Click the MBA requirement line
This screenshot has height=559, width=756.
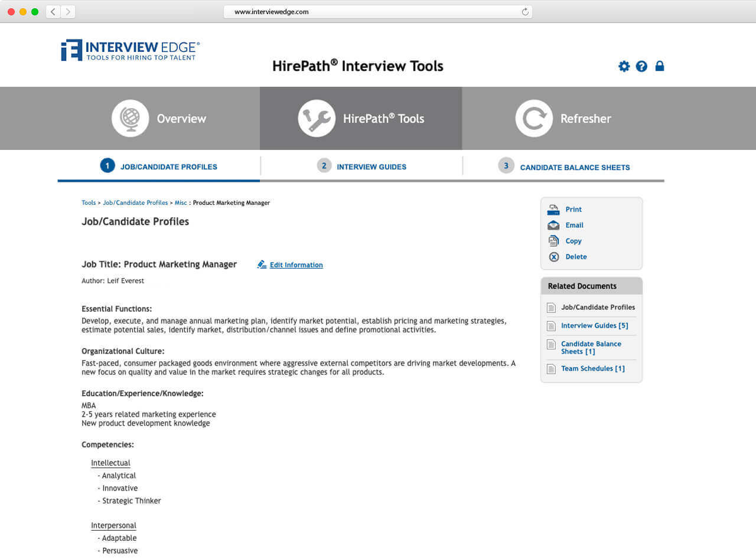89,406
